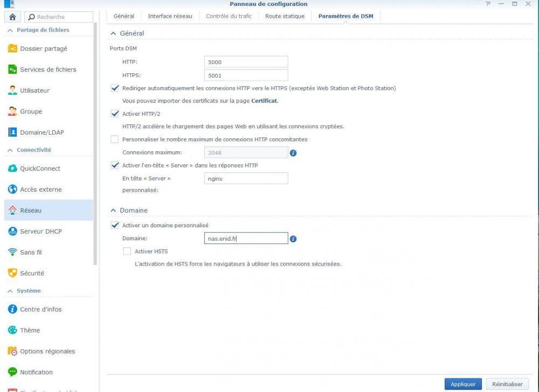Viewport: 539px width, 392px height.
Task: Click the Home icon button
Action: pyautogui.click(x=12, y=17)
